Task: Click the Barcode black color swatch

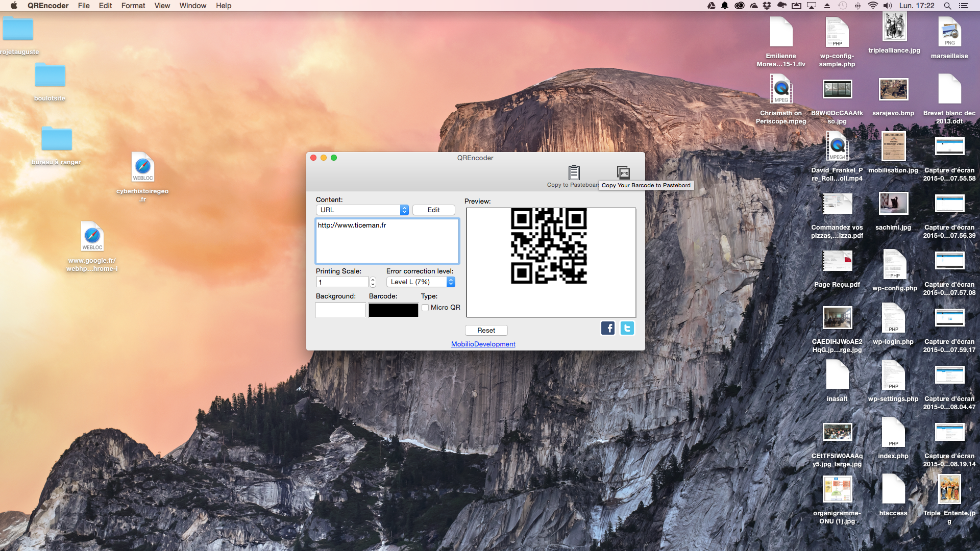Action: click(394, 310)
